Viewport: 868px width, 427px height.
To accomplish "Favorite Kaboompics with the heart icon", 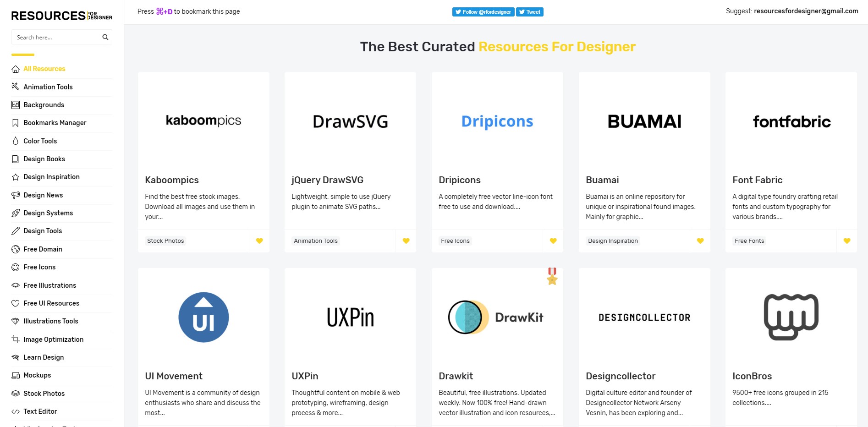I will (259, 241).
